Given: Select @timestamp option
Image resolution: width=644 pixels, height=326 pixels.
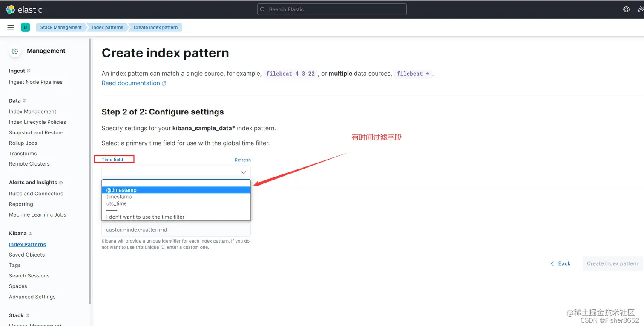Looking at the screenshot, I should [x=176, y=190].
